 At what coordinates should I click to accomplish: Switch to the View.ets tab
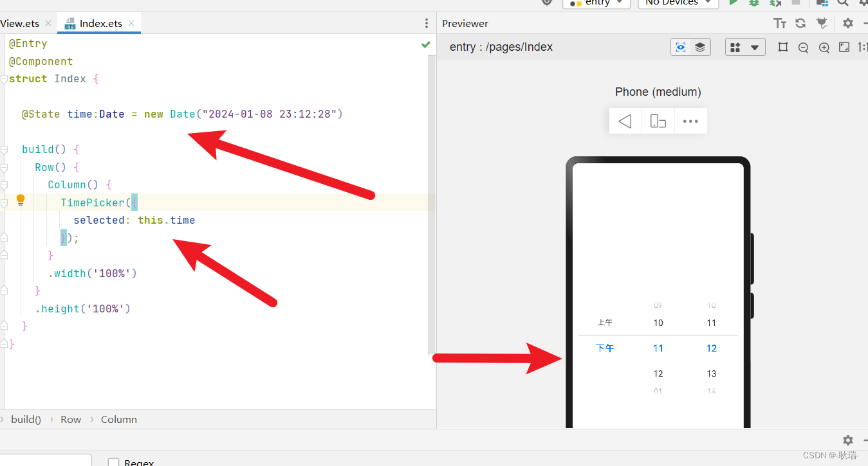19,23
